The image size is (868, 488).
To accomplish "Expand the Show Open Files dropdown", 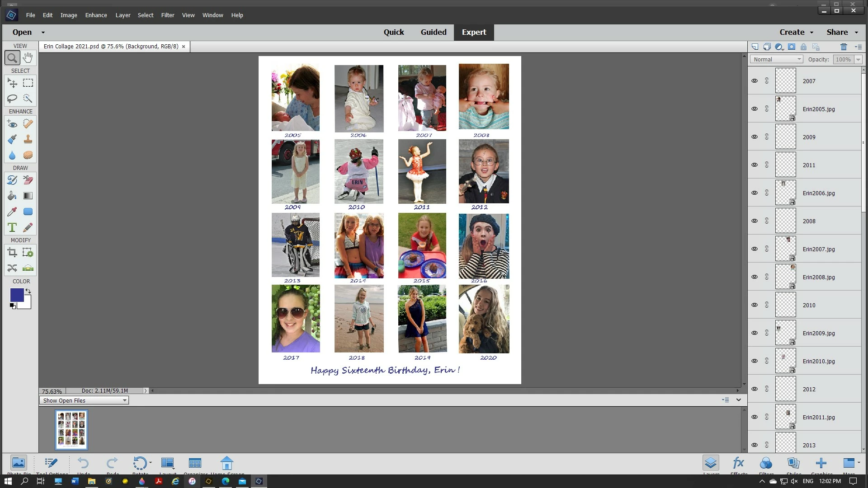I will pyautogui.click(x=84, y=400).
